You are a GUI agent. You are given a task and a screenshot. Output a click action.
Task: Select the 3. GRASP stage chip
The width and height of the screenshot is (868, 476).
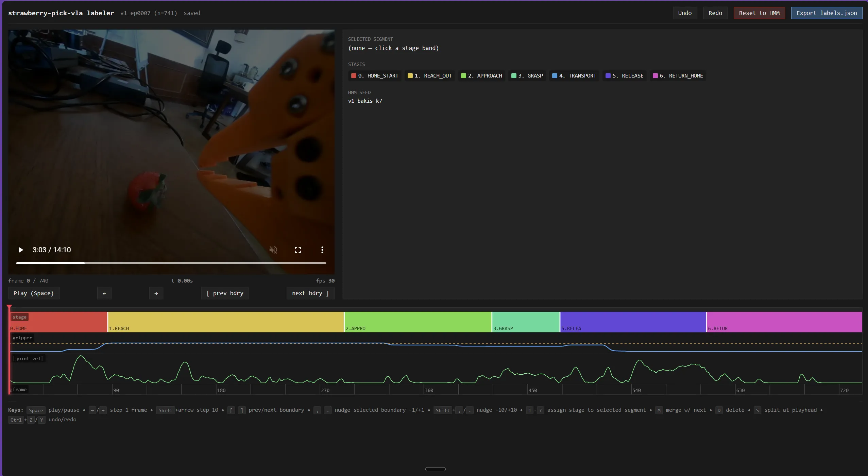527,76
